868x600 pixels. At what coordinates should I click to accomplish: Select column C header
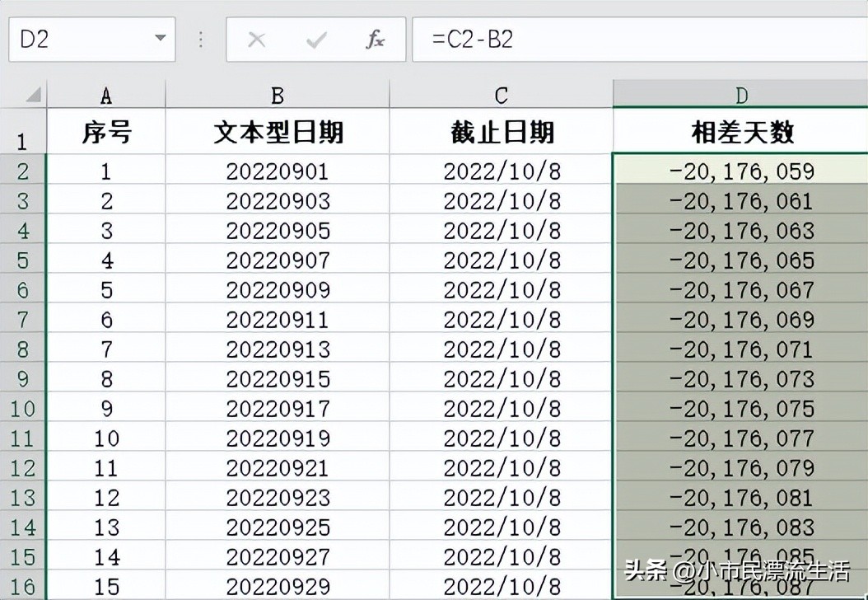tap(502, 95)
